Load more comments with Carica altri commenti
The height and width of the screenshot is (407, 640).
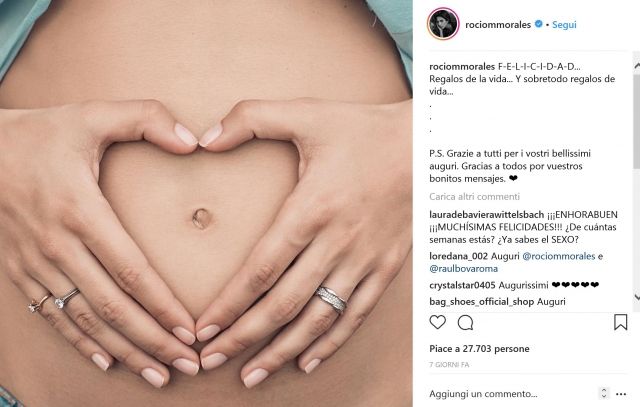[474, 197]
